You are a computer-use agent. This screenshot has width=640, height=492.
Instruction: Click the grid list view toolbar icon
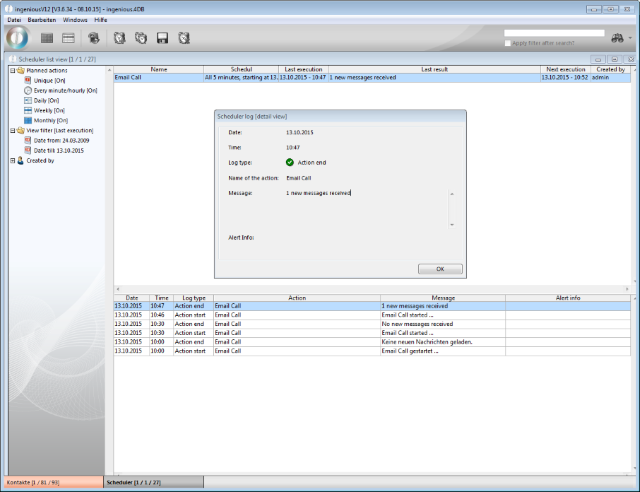pyautogui.click(x=47, y=39)
